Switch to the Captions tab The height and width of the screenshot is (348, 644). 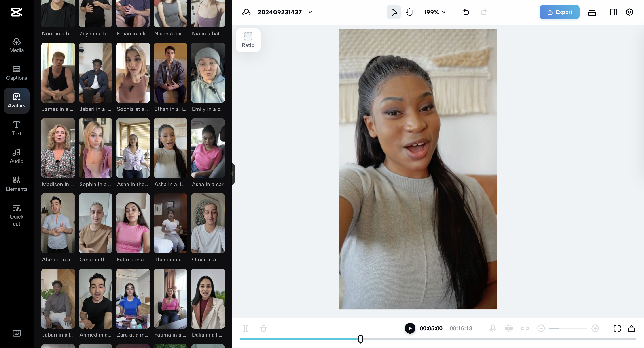17,73
